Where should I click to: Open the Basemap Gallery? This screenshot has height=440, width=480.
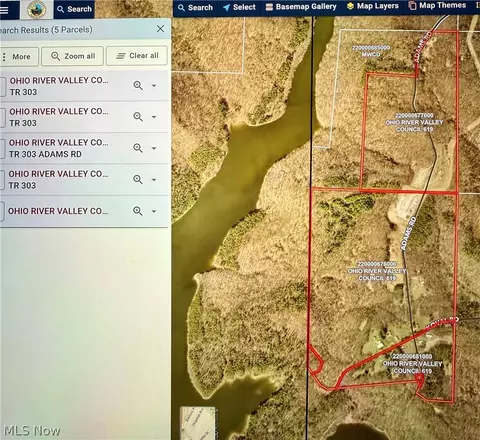click(x=301, y=7)
